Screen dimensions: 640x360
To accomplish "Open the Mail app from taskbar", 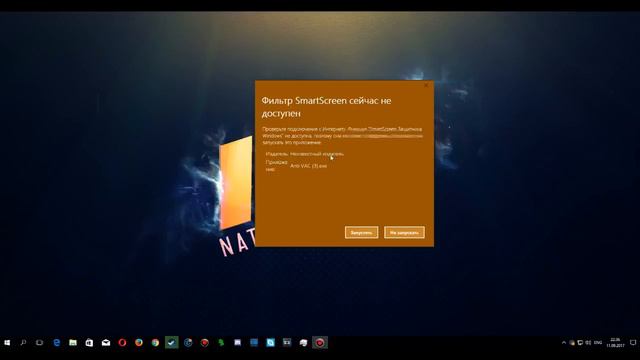I will coord(106,343).
